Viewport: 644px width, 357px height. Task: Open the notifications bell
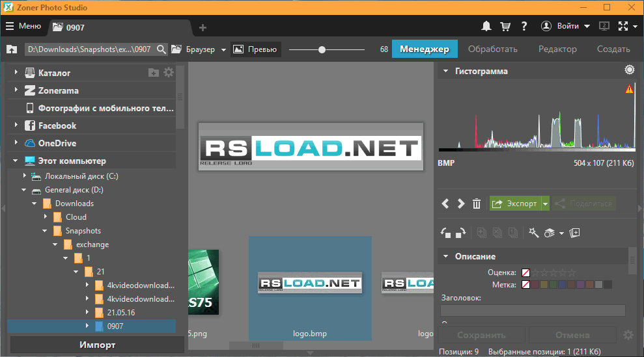(x=486, y=26)
